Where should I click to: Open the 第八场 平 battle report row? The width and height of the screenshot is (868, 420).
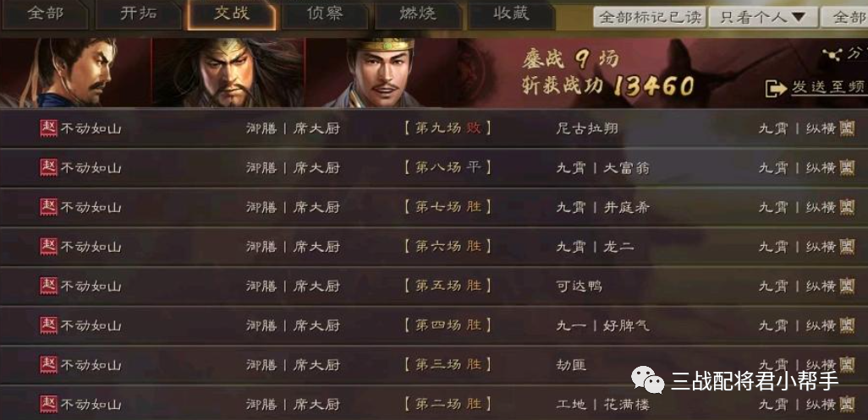(434, 167)
